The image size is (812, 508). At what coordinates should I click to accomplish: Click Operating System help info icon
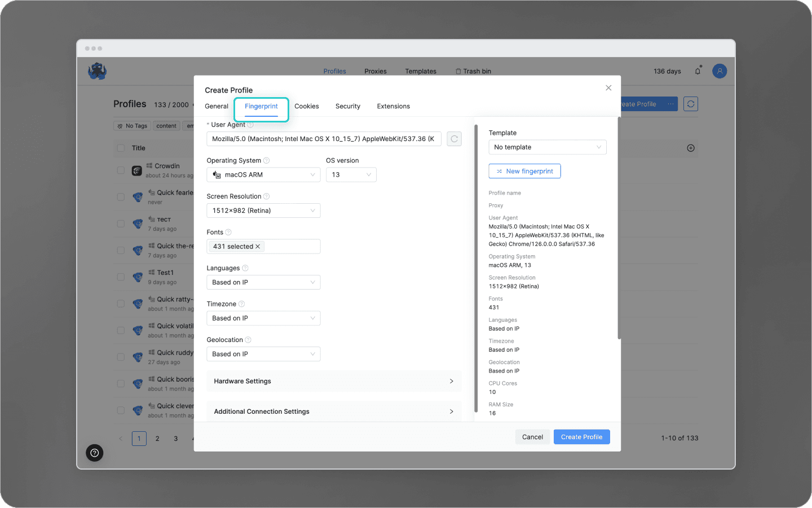click(x=267, y=160)
